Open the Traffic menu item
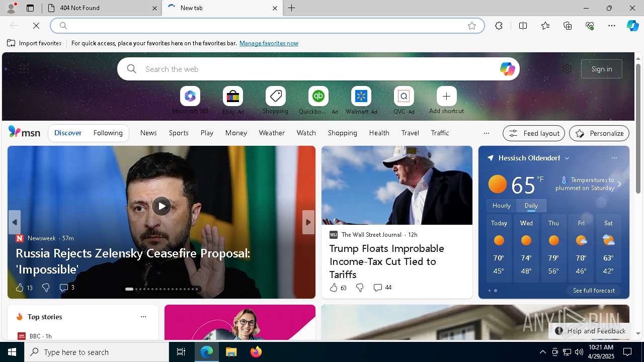This screenshot has height=362, width=644. pos(440,133)
